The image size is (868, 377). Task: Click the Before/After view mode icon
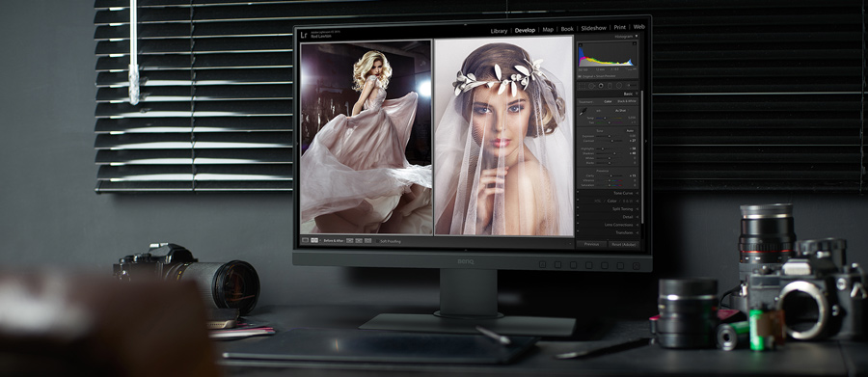[314, 240]
